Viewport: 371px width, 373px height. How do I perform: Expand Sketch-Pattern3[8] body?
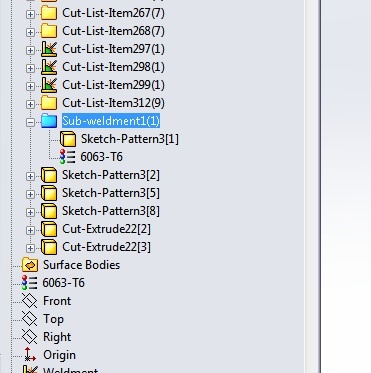click(30, 212)
